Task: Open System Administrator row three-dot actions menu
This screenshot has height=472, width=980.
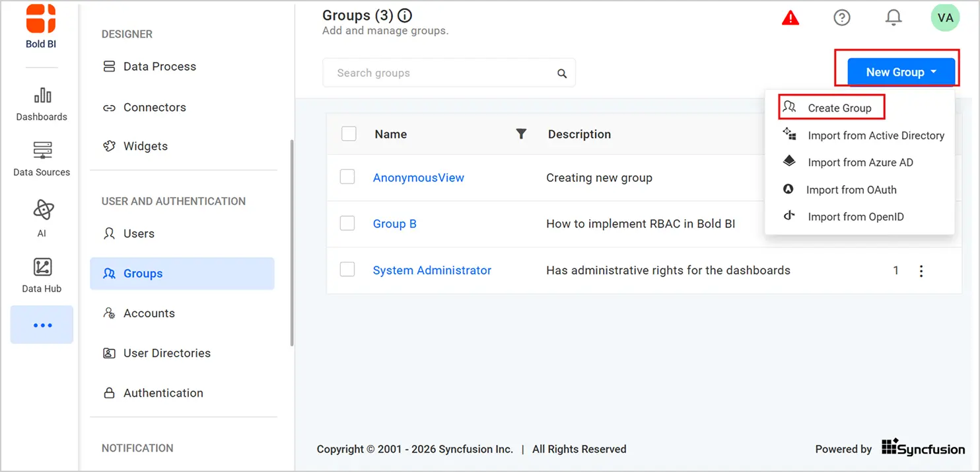Action: (x=921, y=271)
